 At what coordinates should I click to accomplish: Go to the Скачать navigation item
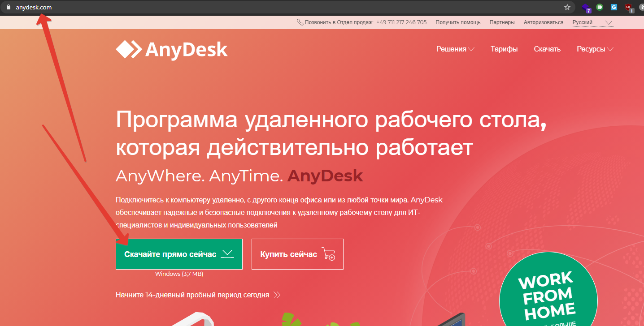(547, 49)
